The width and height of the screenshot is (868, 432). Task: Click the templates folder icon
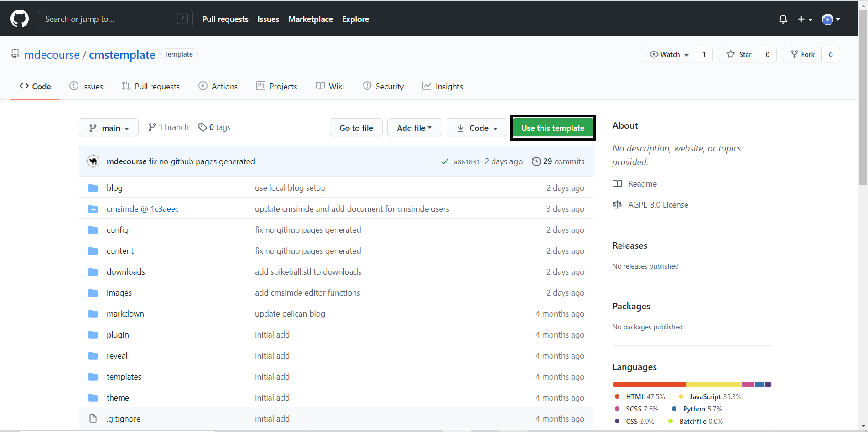click(x=93, y=377)
